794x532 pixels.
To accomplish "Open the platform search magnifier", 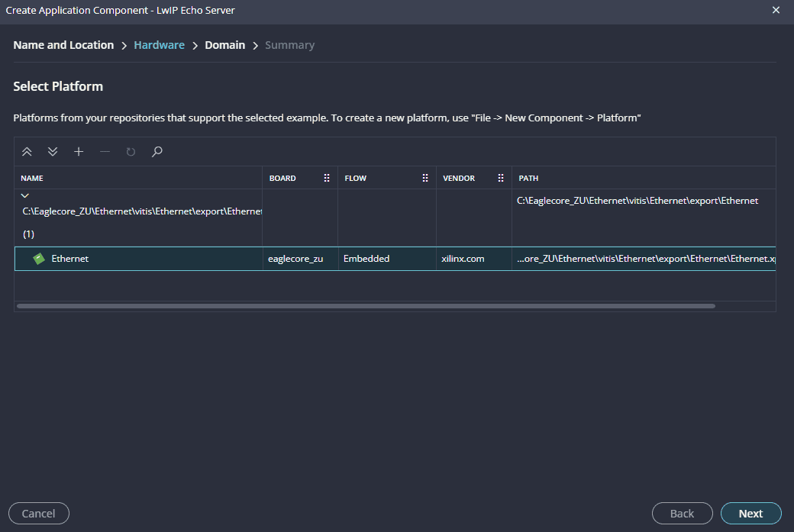I will (x=157, y=152).
